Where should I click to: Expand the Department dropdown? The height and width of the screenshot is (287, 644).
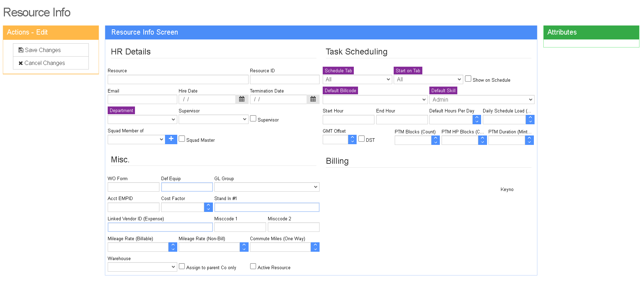pyautogui.click(x=142, y=119)
